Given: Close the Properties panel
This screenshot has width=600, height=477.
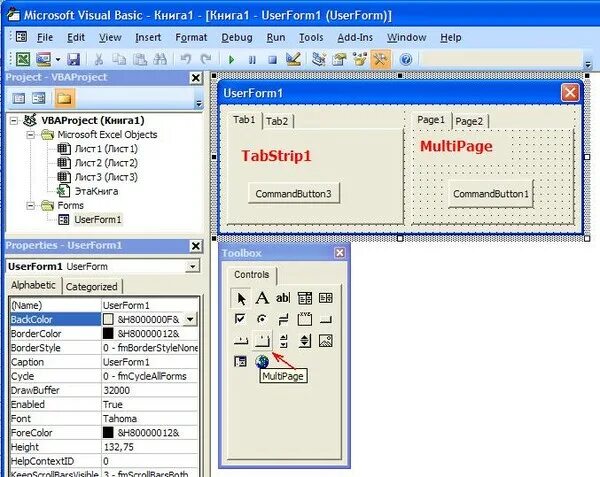Looking at the screenshot, I should (196, 246).
